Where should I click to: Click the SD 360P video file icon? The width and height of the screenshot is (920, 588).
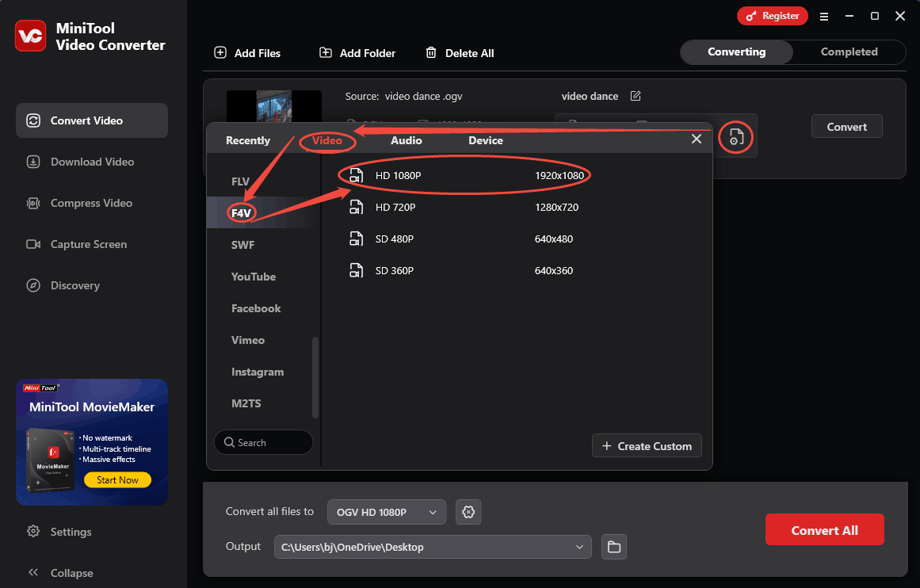356,270
